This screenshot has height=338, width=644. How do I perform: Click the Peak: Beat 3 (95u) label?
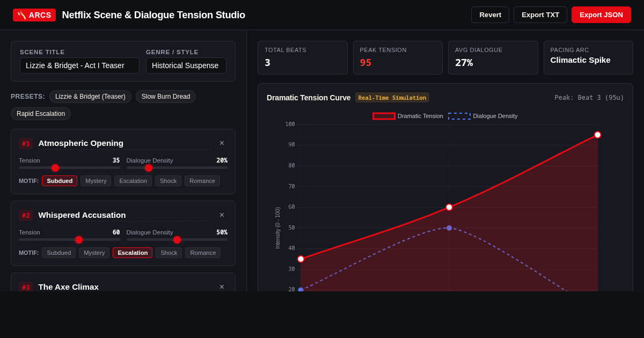coord(589,98)
